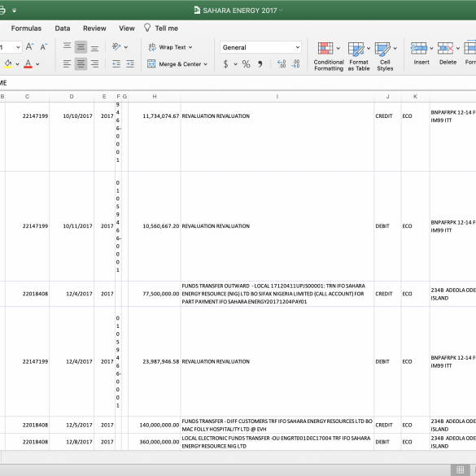Image resolution: width=476 pixels, height=476 pixels.
Task: Apply the red font color
Action: click(28, 63)
